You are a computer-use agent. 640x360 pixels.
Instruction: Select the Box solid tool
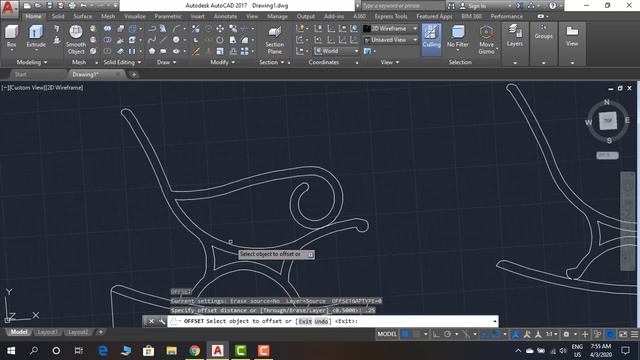click(x=11, y=36)
